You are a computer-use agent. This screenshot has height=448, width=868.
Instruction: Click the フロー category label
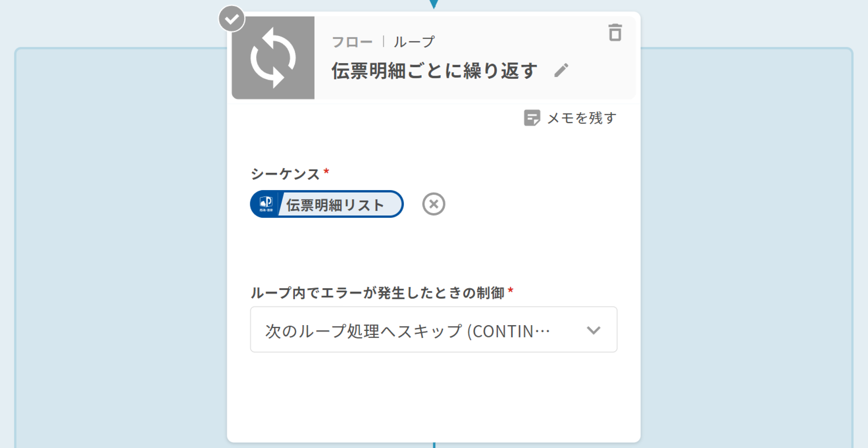(352, 42)
